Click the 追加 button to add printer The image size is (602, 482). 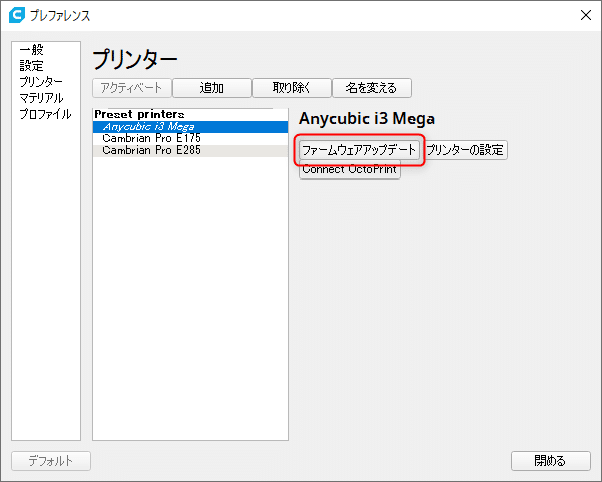[x=212, y=88]
